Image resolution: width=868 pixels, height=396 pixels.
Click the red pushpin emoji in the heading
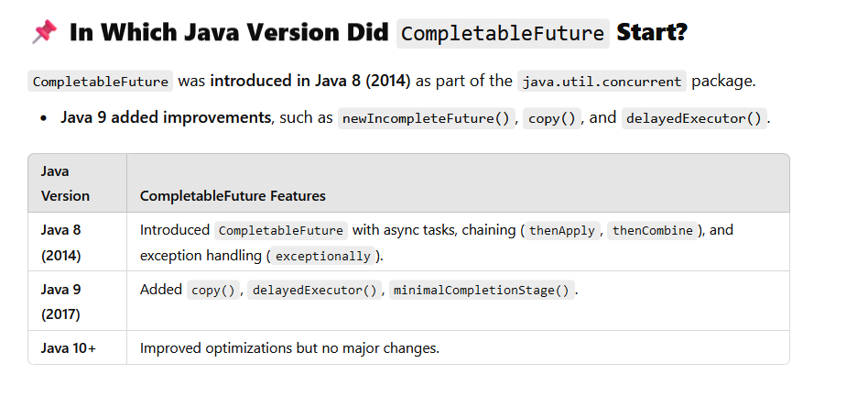coord(44,33)
